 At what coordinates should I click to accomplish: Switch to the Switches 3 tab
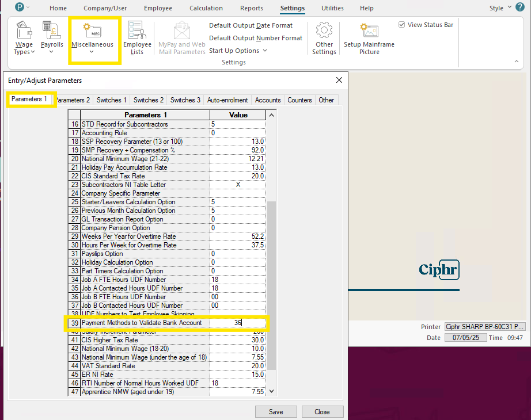tap(185, 100)
